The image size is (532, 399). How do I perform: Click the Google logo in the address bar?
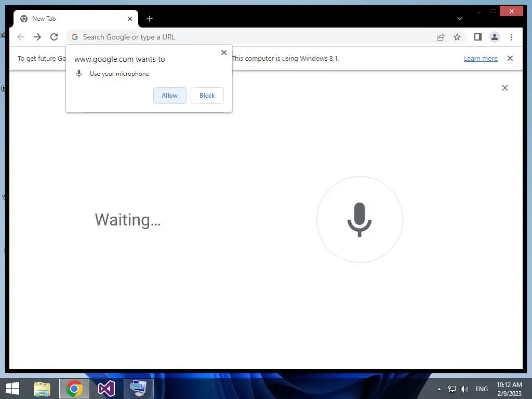pyautogui.click(x=75, y=37)
